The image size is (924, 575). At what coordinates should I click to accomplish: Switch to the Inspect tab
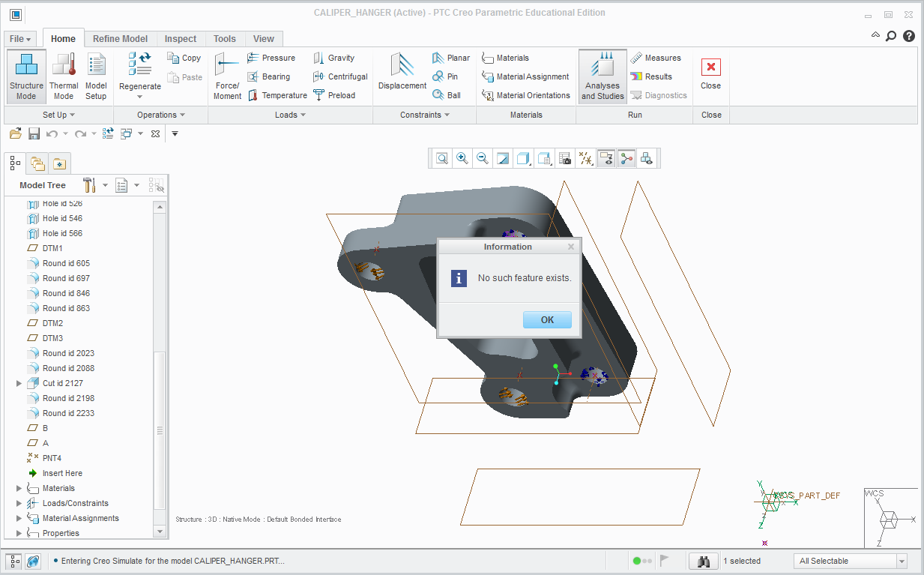181,39
